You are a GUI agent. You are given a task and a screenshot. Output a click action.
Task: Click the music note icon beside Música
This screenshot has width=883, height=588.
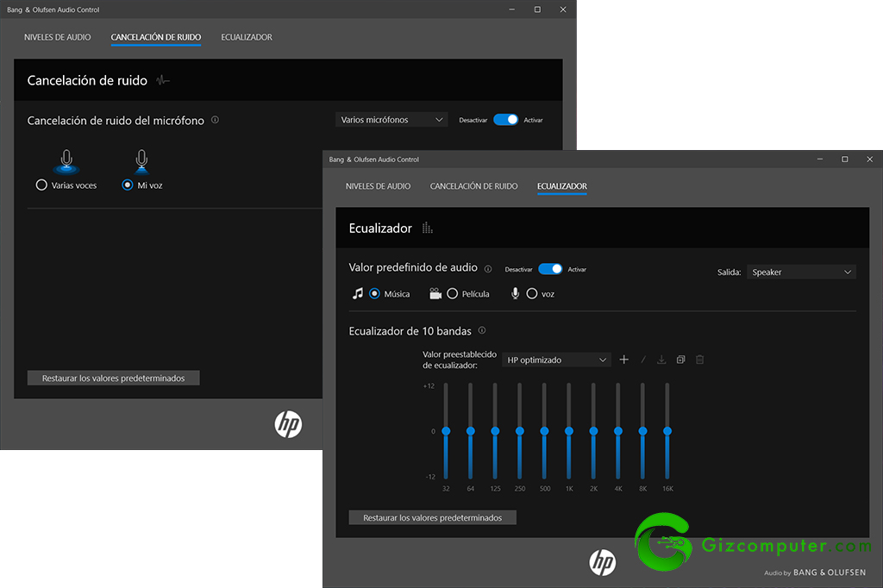click(x=358, y=293)
